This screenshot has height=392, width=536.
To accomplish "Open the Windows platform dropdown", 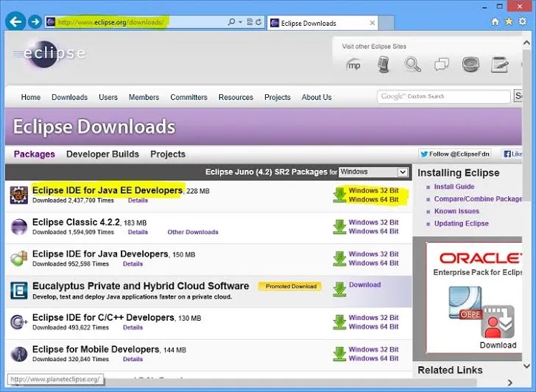I will click(373, 172).
